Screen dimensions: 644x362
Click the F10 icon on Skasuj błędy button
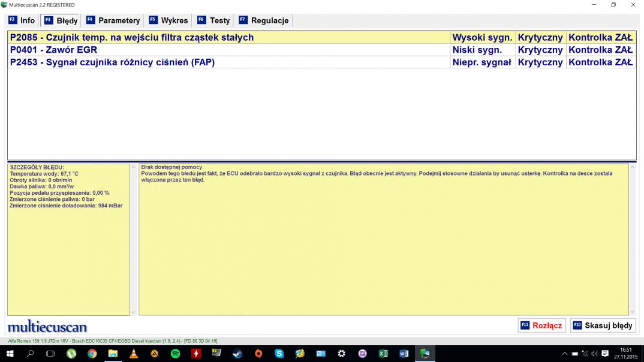(577, 325)
